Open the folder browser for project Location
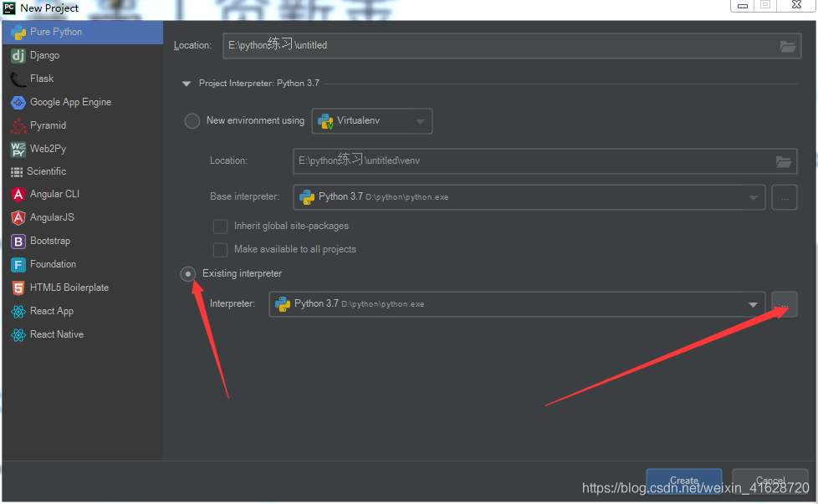The image size is (818, 504). pos(787,45)
